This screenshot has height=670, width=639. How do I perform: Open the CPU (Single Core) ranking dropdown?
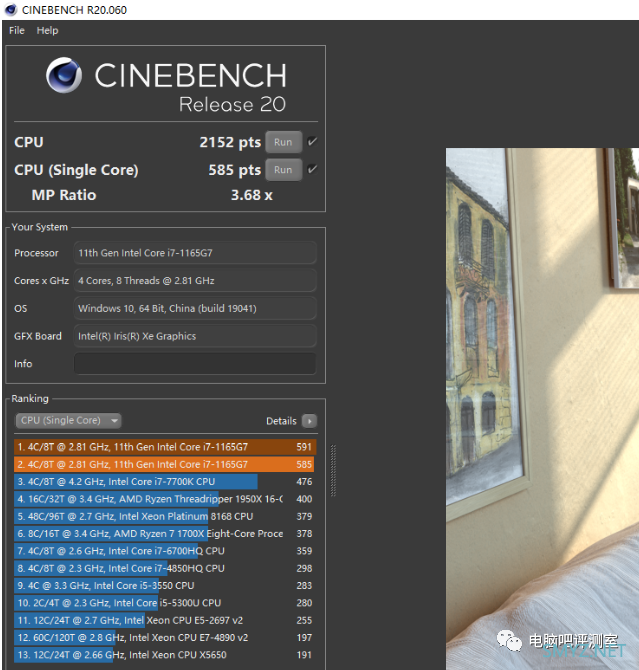pos(68,420)
